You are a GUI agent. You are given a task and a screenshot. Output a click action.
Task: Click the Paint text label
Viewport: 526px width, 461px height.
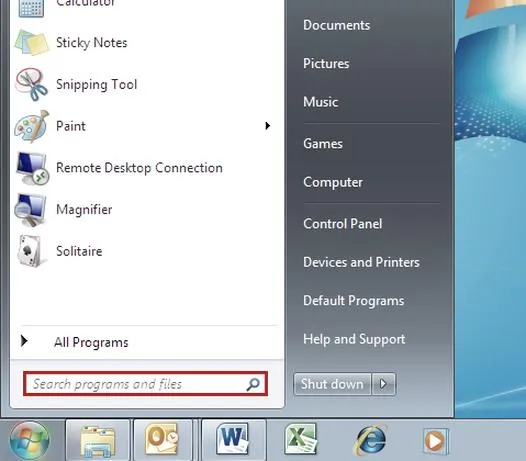point(70,126)
